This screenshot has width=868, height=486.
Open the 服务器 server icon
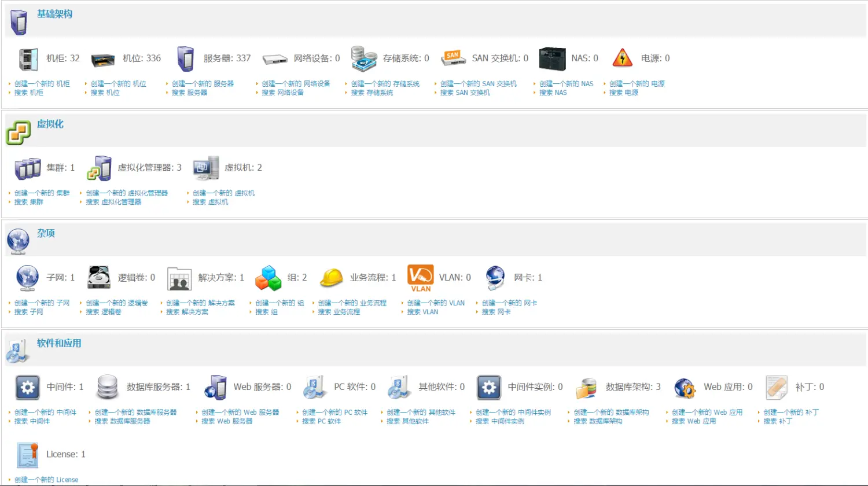click(x=185, y=59)
